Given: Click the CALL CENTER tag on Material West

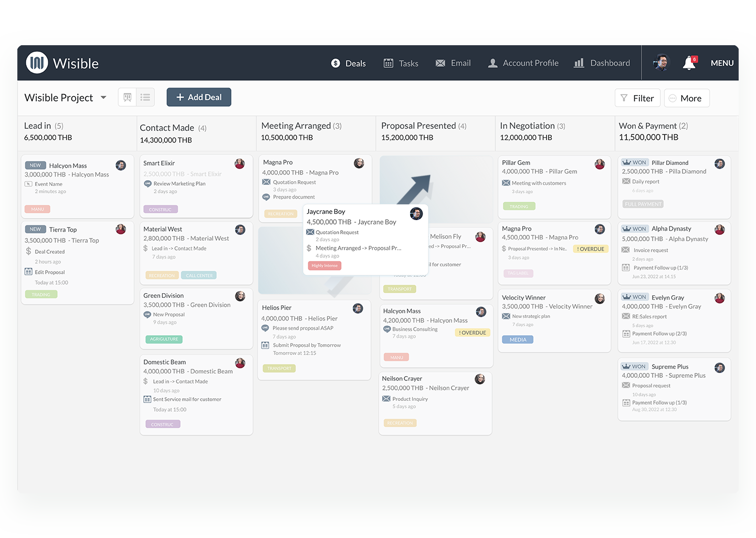Looking at the screenshot, I should [x=199, y=275].
